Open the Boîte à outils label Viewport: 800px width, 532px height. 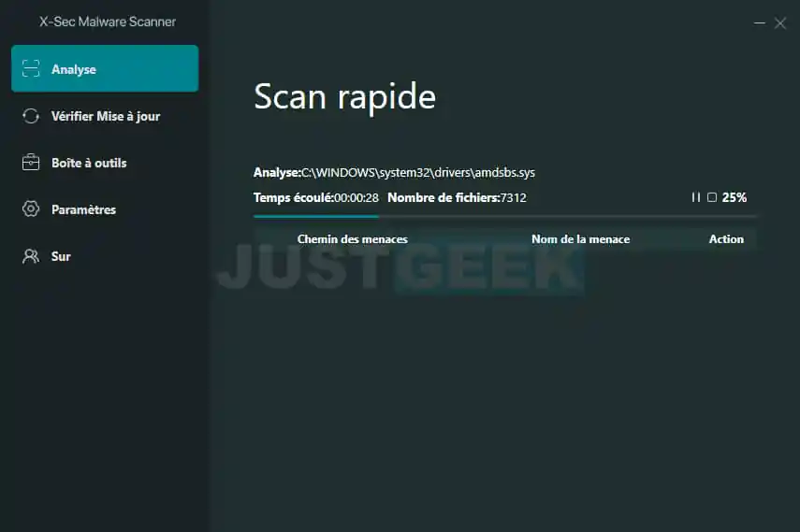tap(89, 164)
